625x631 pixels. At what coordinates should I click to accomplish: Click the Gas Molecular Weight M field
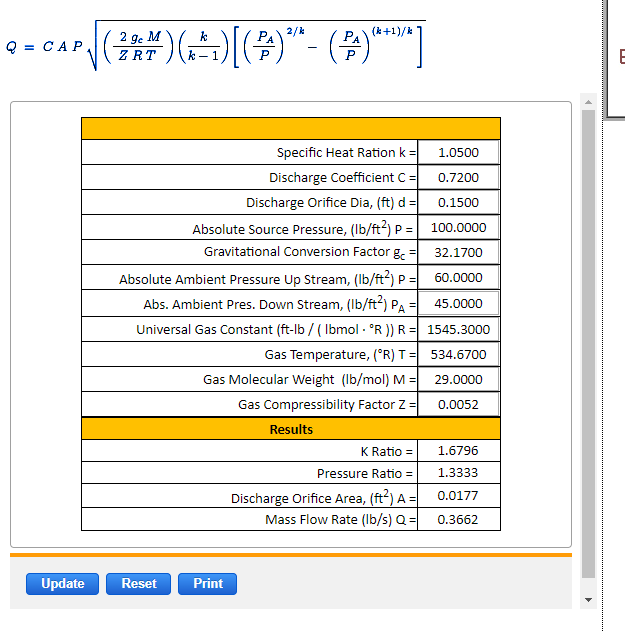coord(458,379)
